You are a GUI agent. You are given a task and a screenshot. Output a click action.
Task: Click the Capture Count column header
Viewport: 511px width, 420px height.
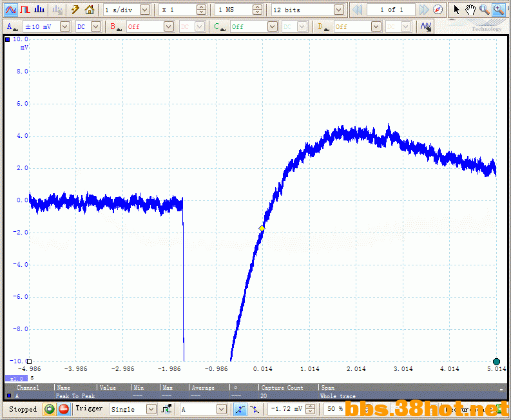[282, 388]
